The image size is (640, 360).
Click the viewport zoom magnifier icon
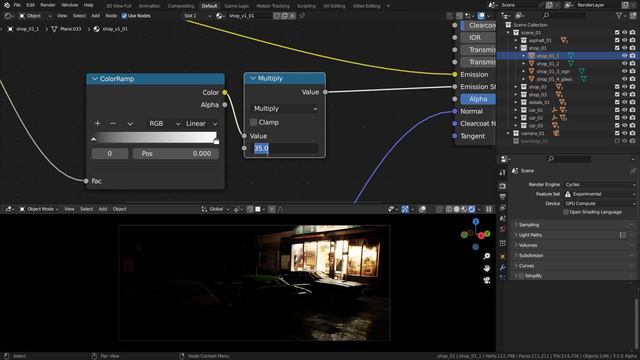487,256
